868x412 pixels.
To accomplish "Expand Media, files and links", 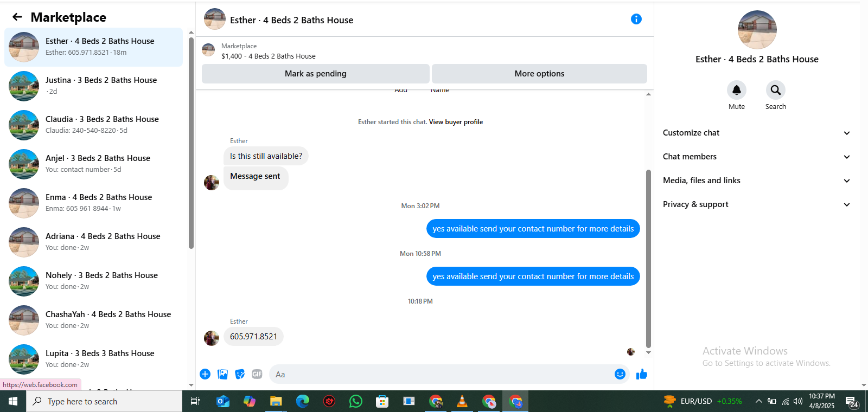I will tap(756, 181).
